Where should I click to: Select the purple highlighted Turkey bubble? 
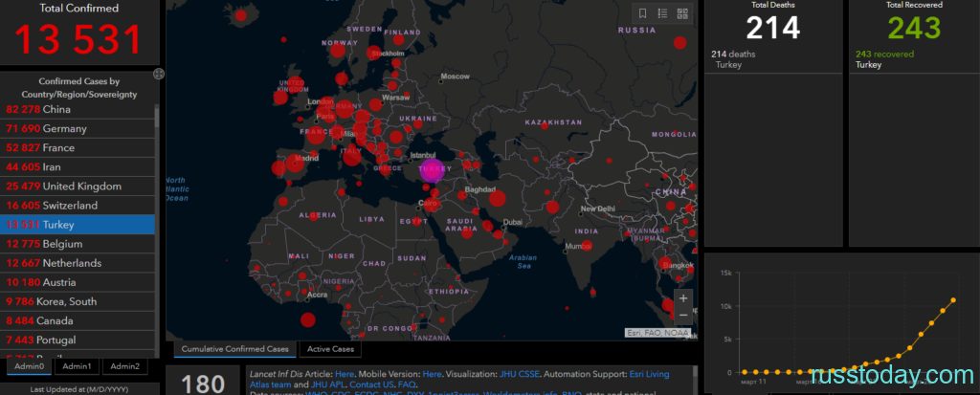click(432, 170)
